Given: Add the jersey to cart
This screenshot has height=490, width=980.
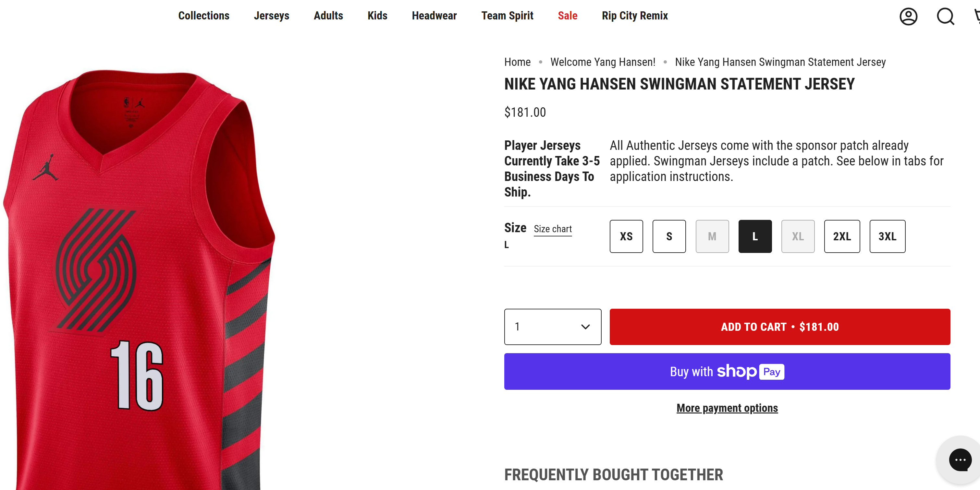Looking at the screenshot, I should [779, 327].
